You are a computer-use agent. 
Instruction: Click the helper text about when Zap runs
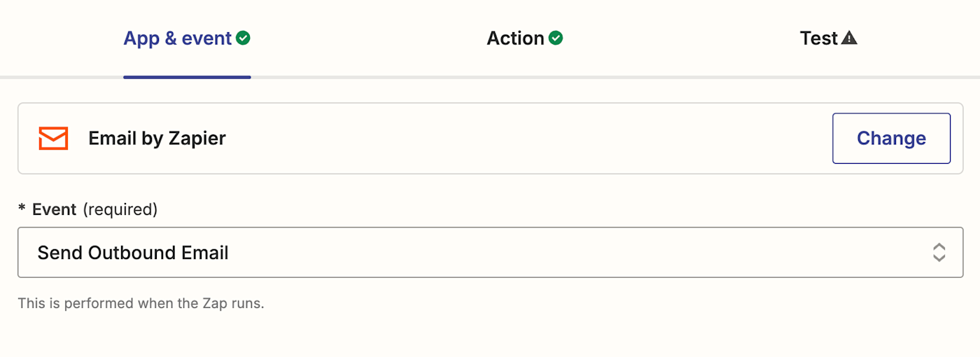(x=141, y=304)
